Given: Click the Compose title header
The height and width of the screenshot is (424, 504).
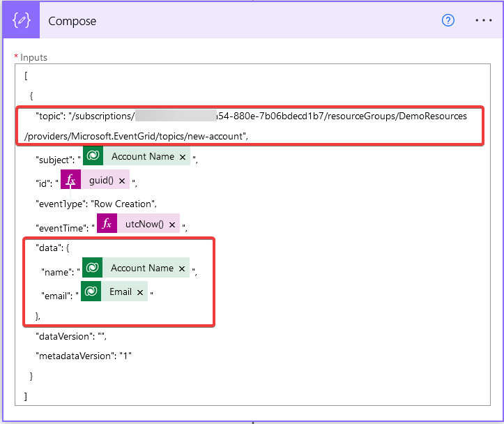Looking at the screenshot, I should click(72, 21).
